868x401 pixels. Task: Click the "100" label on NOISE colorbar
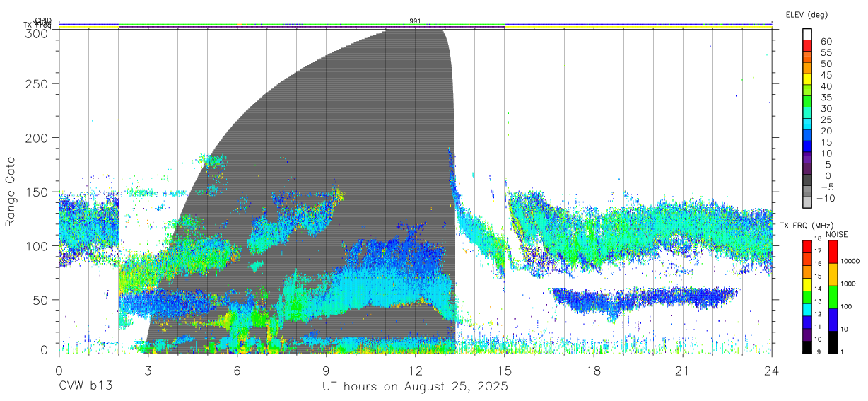point(846,306)
